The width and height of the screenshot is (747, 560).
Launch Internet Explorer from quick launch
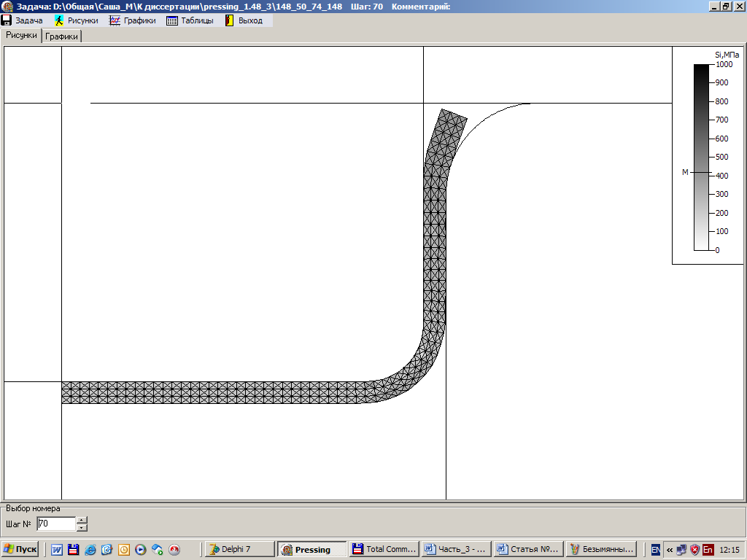pos(90,549)
